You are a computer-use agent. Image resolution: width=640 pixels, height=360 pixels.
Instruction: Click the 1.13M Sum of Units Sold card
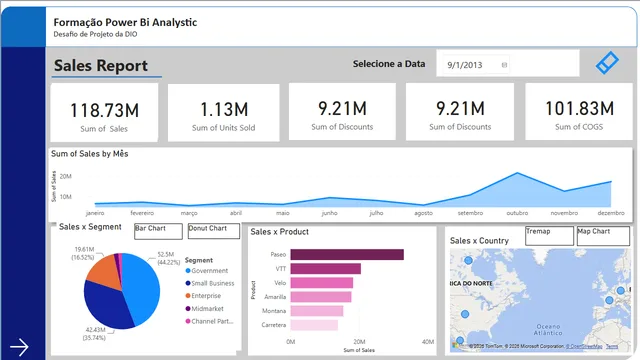224,113
